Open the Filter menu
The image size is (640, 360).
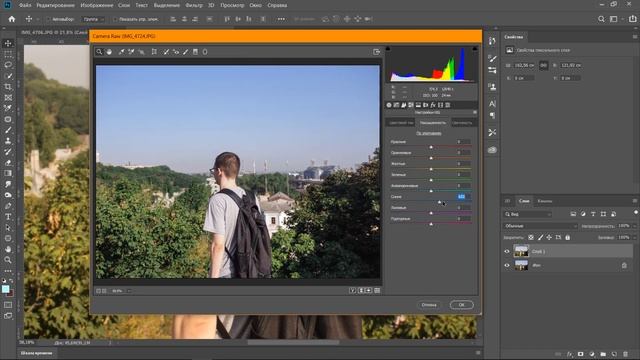coord(194,5)
